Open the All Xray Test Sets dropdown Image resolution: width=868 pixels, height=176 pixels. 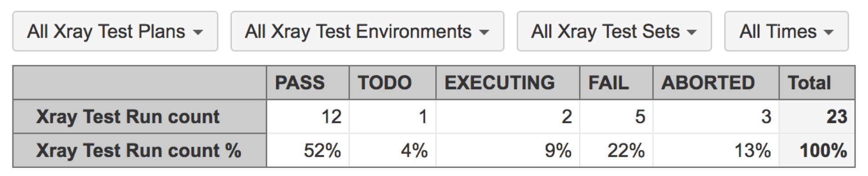click(x=614, y=32)
